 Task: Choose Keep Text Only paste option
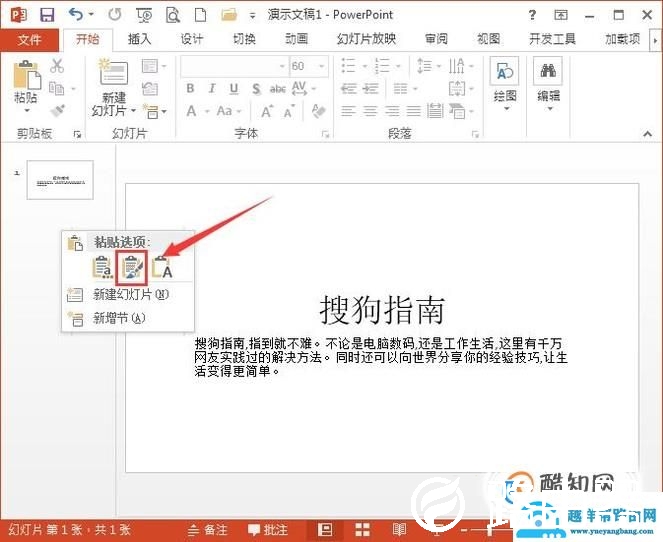162,267
